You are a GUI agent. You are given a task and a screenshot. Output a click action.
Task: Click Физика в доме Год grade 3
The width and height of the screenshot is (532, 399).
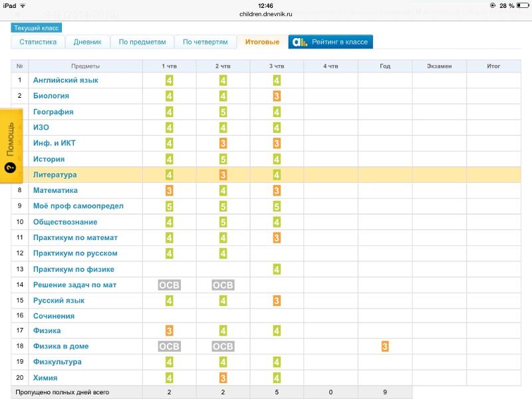click(385, 346)
